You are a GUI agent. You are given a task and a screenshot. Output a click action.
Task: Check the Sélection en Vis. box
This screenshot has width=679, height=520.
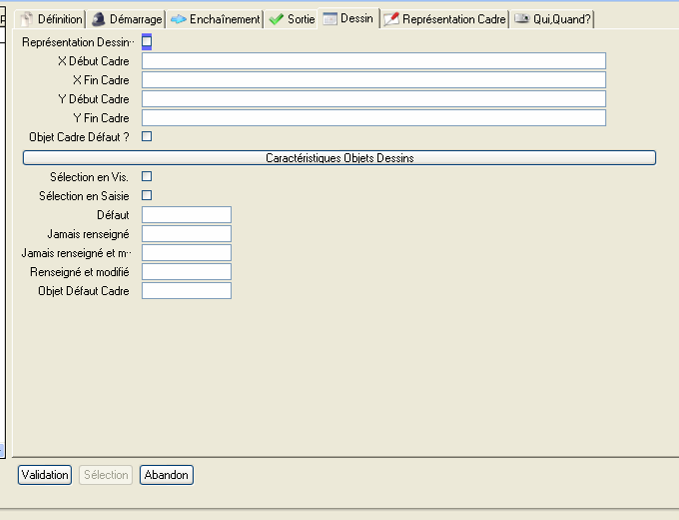coord(147,177)
